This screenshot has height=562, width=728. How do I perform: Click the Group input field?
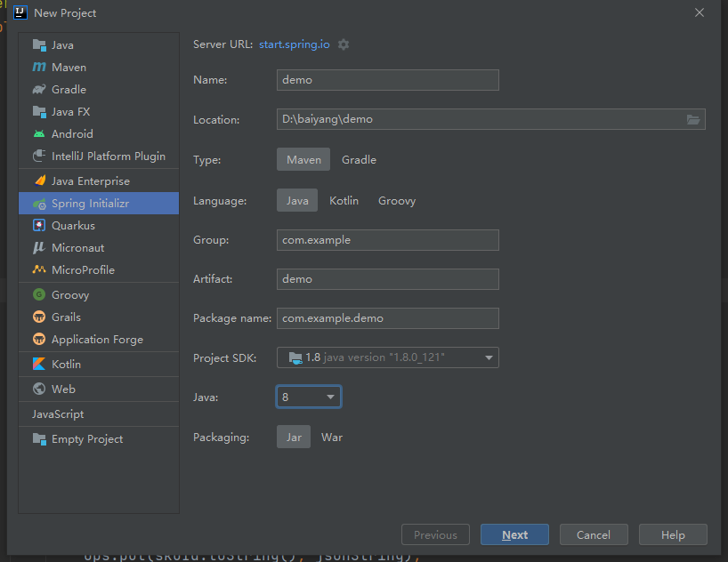[388, 240]
